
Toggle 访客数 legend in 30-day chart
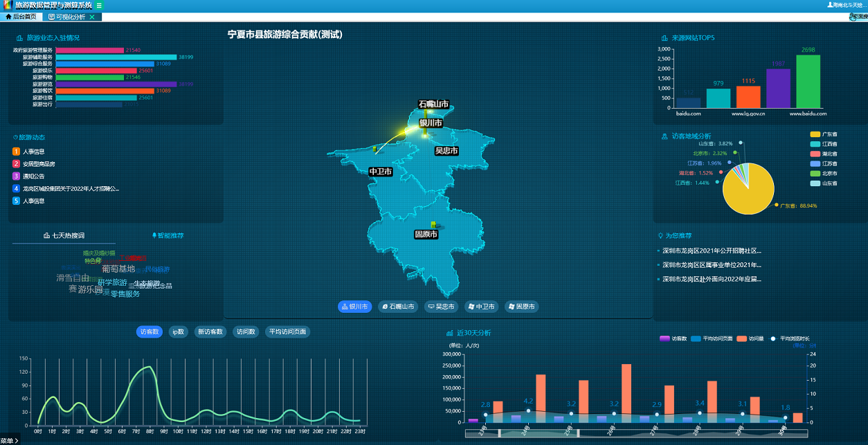[x=664, y=338]
